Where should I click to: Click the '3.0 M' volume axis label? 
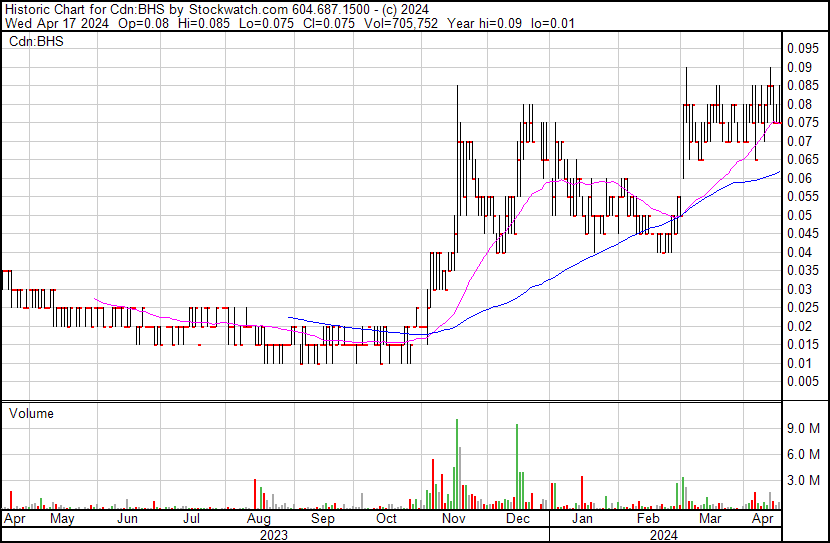pyautogui.click(x=803, y=480)
